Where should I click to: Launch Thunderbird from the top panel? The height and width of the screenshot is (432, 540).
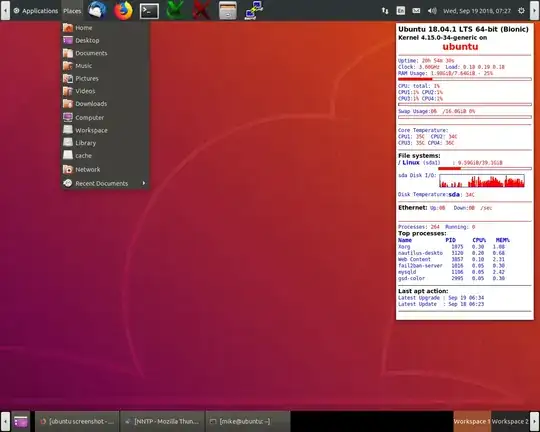97,10
